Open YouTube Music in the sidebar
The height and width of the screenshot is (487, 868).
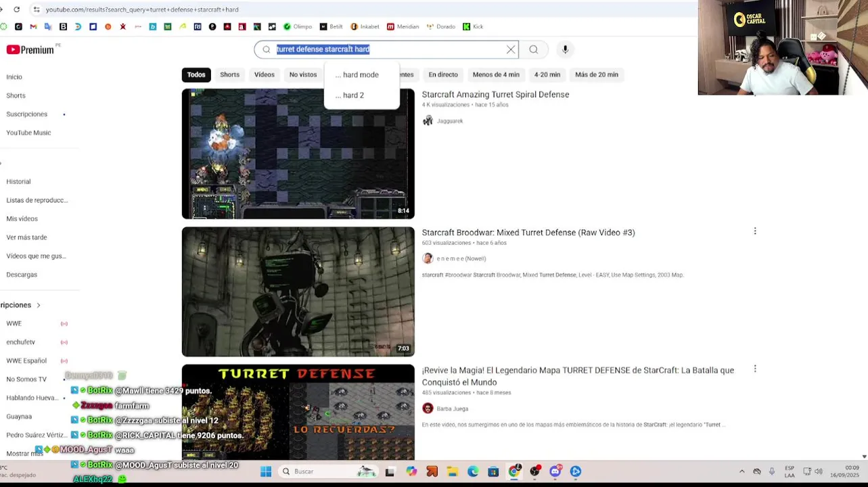point(28,133)
